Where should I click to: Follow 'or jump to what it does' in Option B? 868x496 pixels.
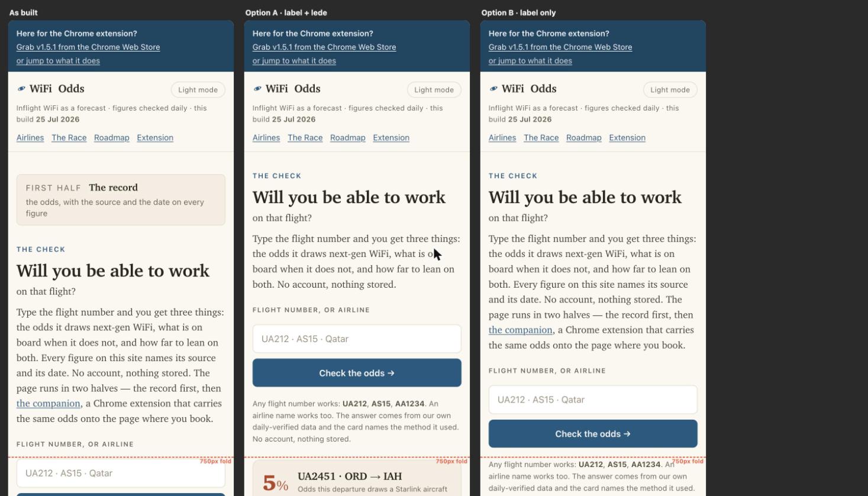[530, 61]
